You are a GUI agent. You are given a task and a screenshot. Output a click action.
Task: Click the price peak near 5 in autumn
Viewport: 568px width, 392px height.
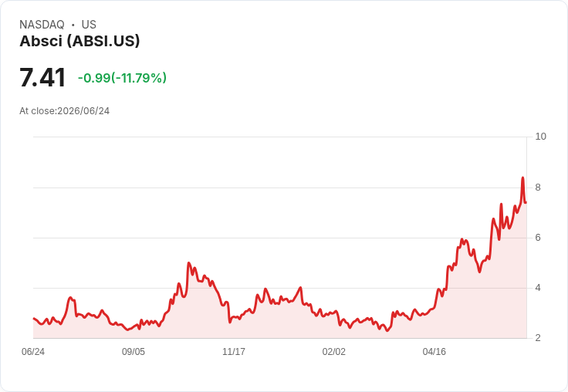point(189,262)
